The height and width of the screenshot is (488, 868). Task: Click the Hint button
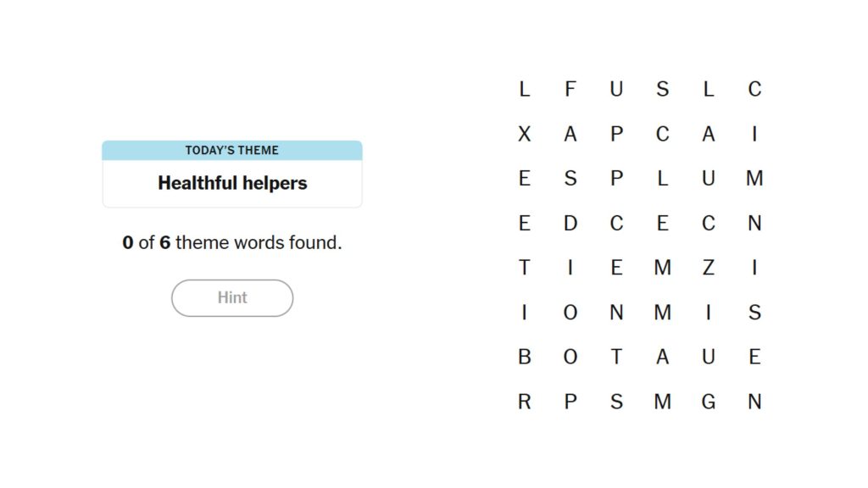pyautogui.click(x=232, y=297)
